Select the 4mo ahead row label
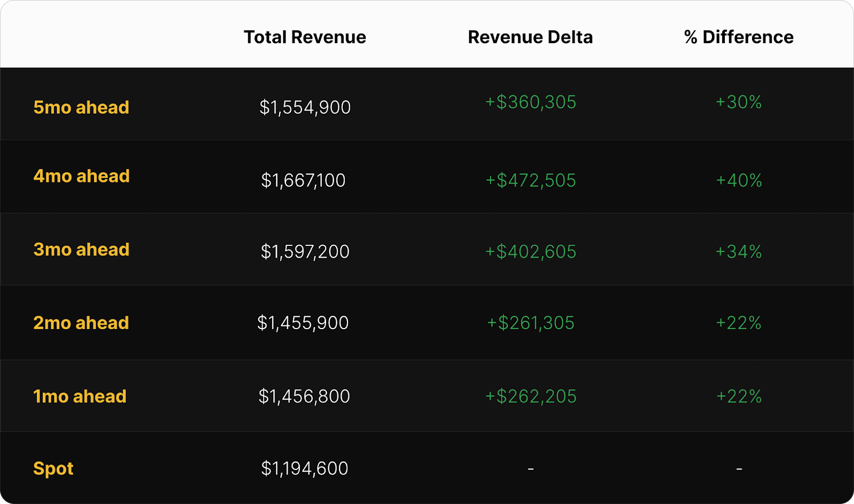The image size is (854, 504). tap(82, 176)
